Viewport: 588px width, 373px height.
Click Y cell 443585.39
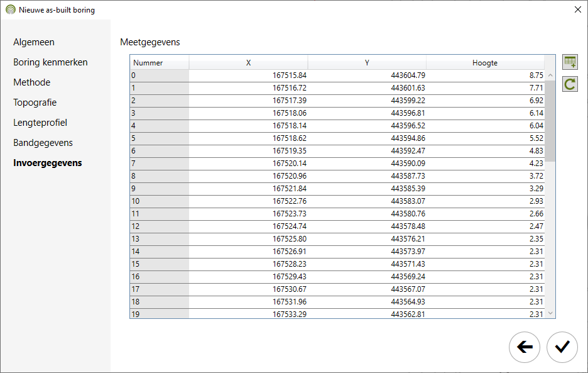pos(367,189)
